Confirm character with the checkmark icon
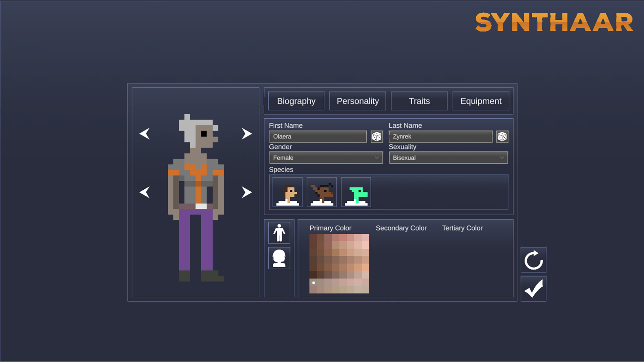The height and width of the screenshot is (362, 644). (x=533, y=288)
